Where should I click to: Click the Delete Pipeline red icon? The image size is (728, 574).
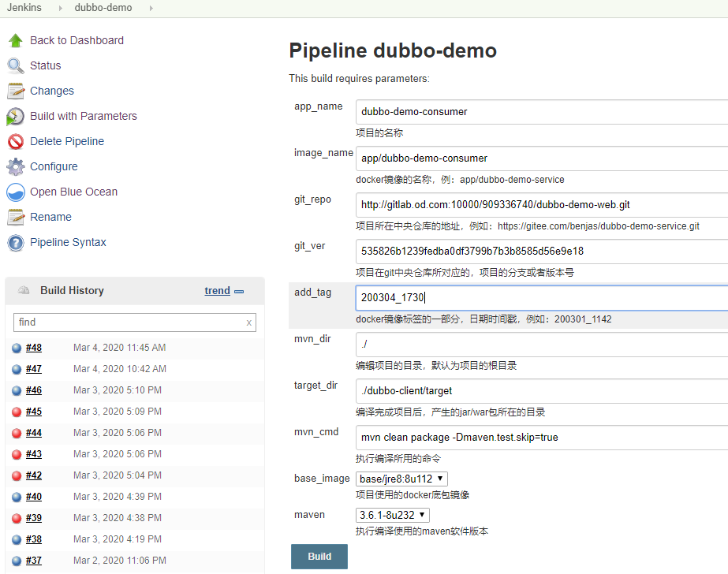(16, 141)
